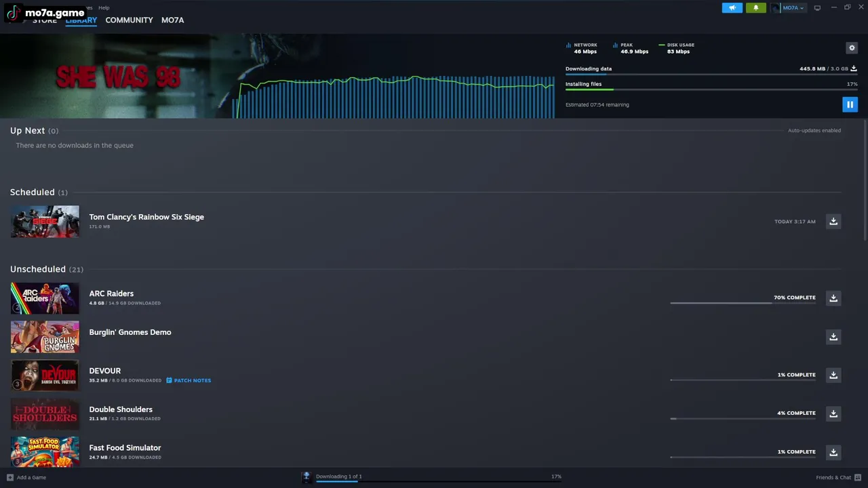Click the Auto-updates enabled label

pos(814,130)
